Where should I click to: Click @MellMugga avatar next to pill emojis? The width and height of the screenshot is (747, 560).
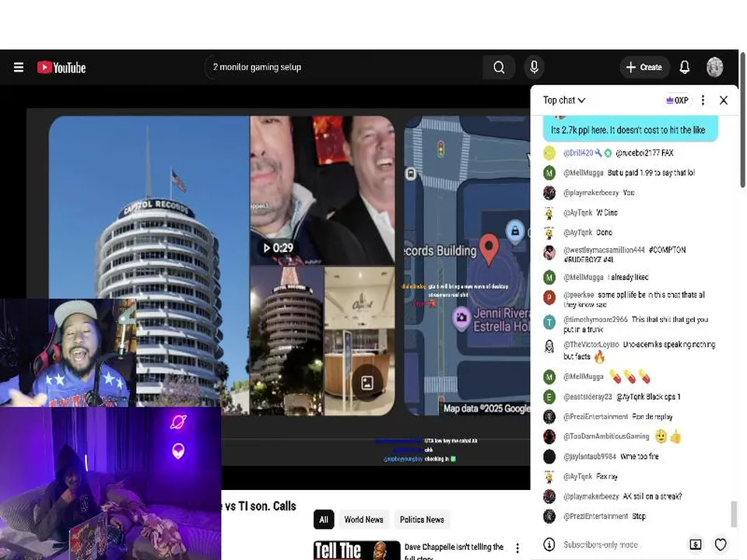[x=549, y=376]
